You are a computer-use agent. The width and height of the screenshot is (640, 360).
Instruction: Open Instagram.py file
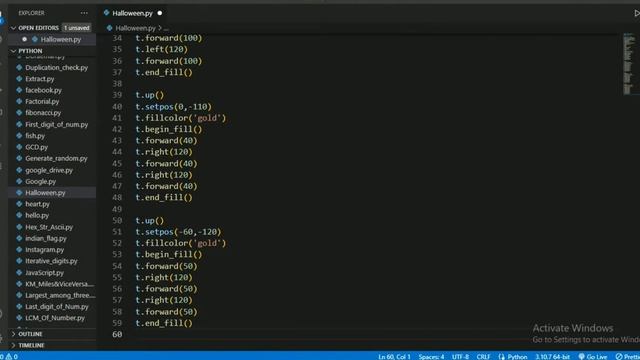pos(44,249)
